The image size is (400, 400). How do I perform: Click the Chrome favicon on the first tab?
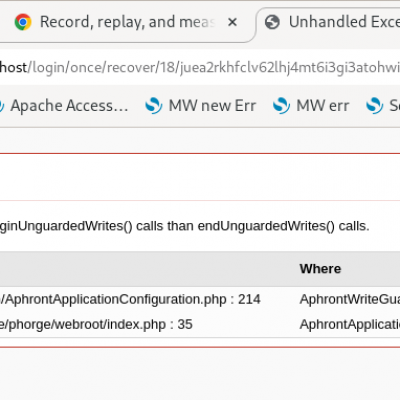[x=23, y=22]
